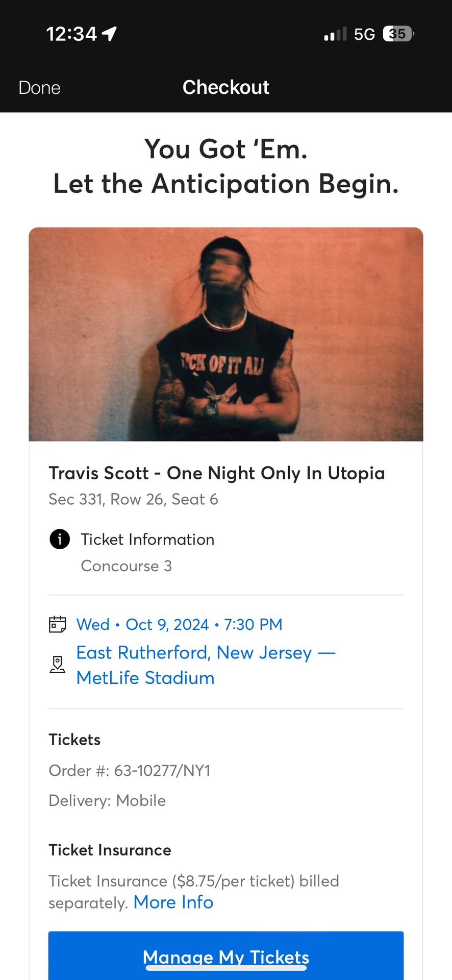Expand the Ticket Insurance section

point(110,850)
